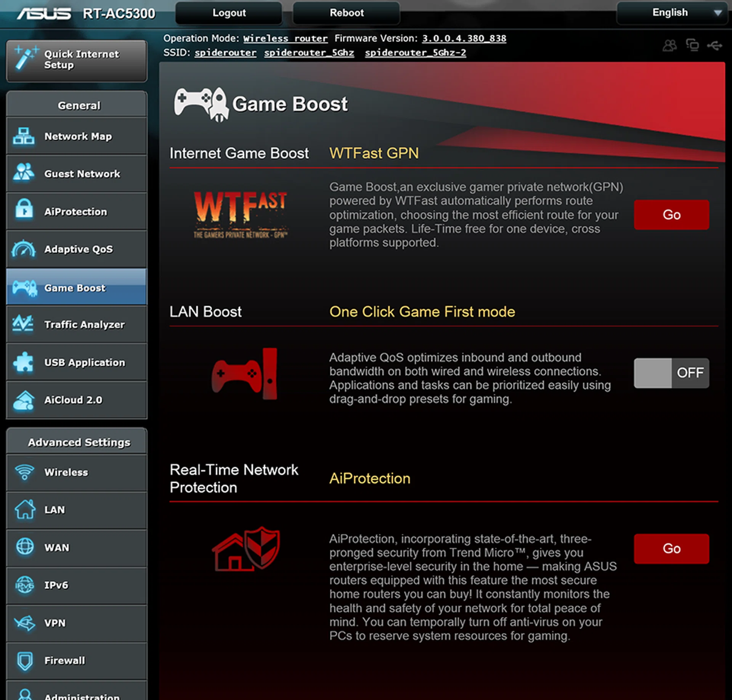
Task: Click the AiMesh devices status icon
Action: 692,45
